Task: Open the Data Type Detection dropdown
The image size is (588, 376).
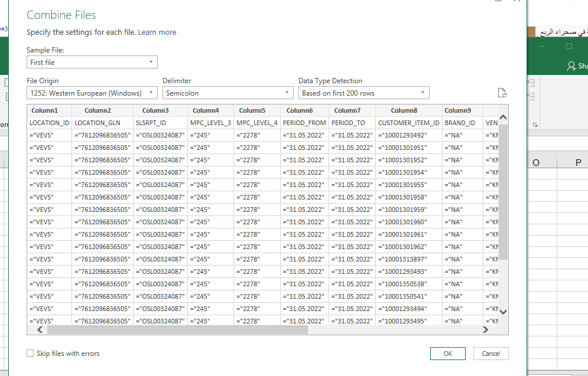Action: [364, 93]
